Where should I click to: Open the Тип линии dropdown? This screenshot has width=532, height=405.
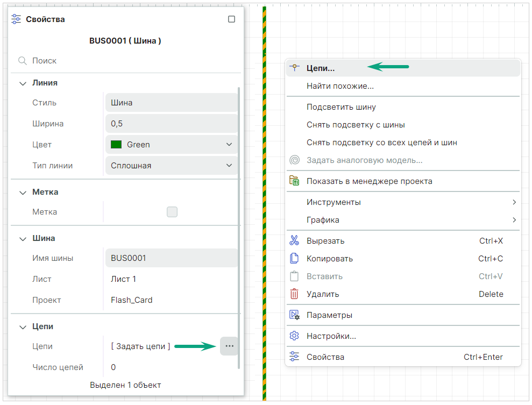coord(171,166)
